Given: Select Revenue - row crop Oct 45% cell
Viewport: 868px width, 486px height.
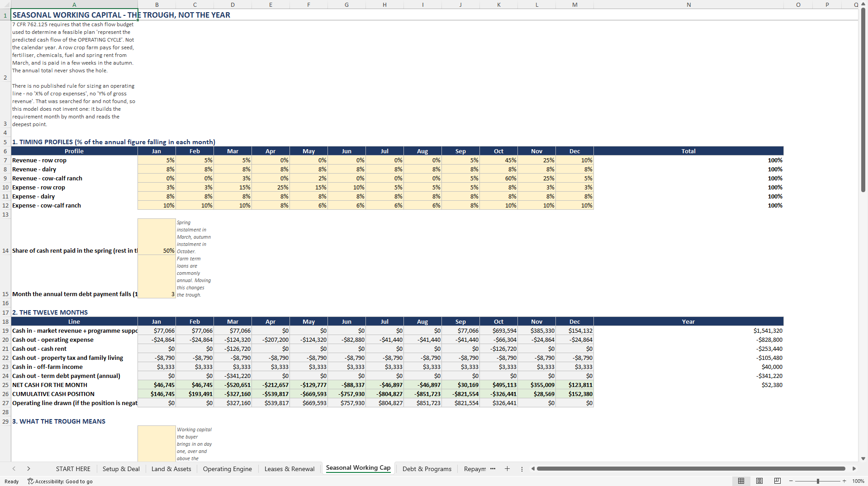Looking at the screenshot, I should pos(498,160).
